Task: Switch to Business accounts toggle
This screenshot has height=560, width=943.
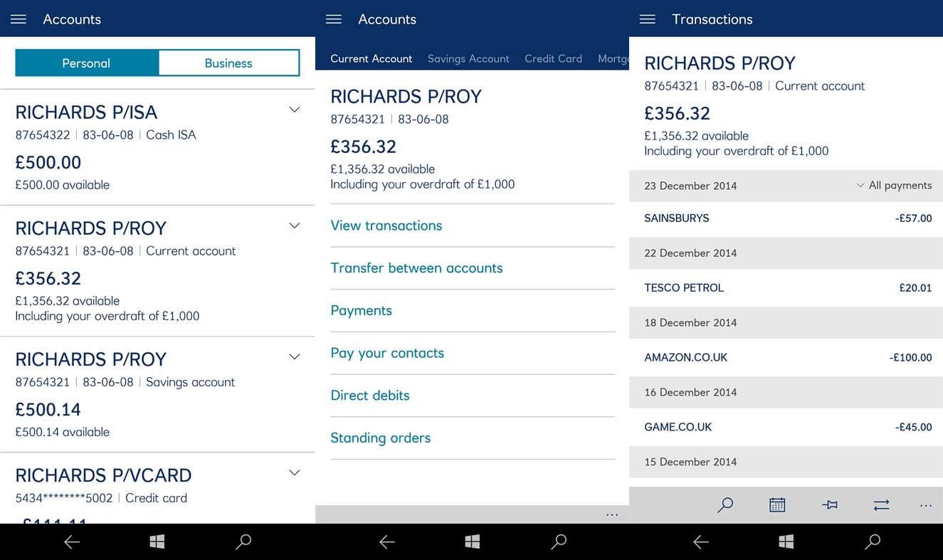Action: pyautogui.click(x=228, y=63)
